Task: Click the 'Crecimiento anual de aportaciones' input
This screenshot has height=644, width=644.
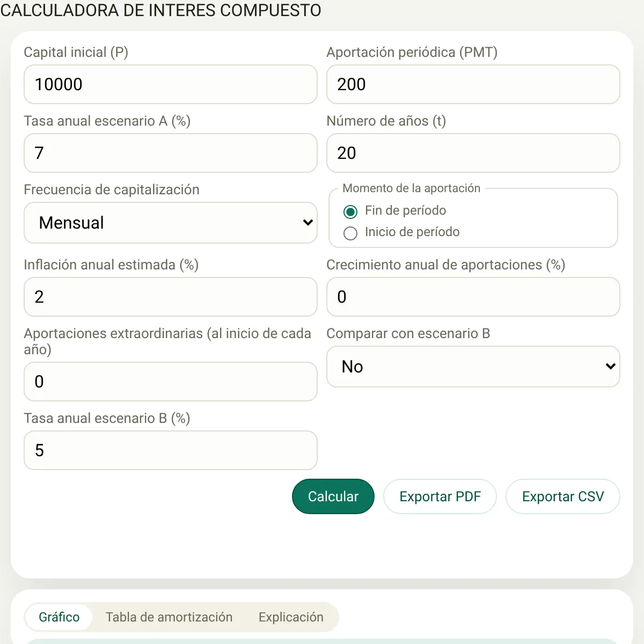Action: (473, 297)
